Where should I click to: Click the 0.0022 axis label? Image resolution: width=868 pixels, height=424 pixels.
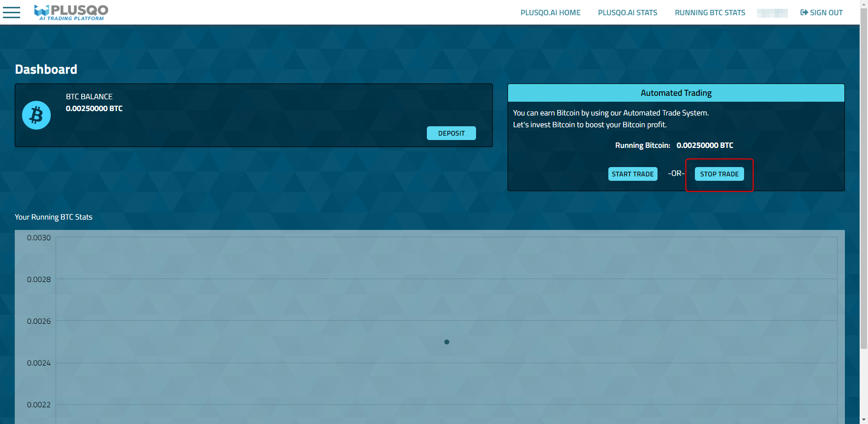[x=39, y=405]
